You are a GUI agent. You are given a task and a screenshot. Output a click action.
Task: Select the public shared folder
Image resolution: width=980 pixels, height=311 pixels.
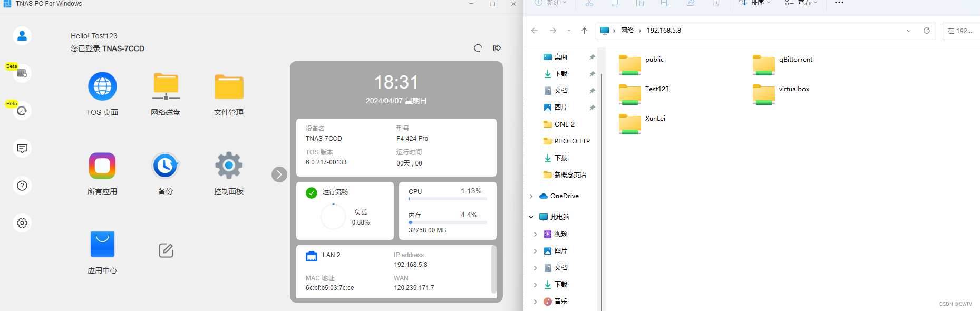click(641, 65)
